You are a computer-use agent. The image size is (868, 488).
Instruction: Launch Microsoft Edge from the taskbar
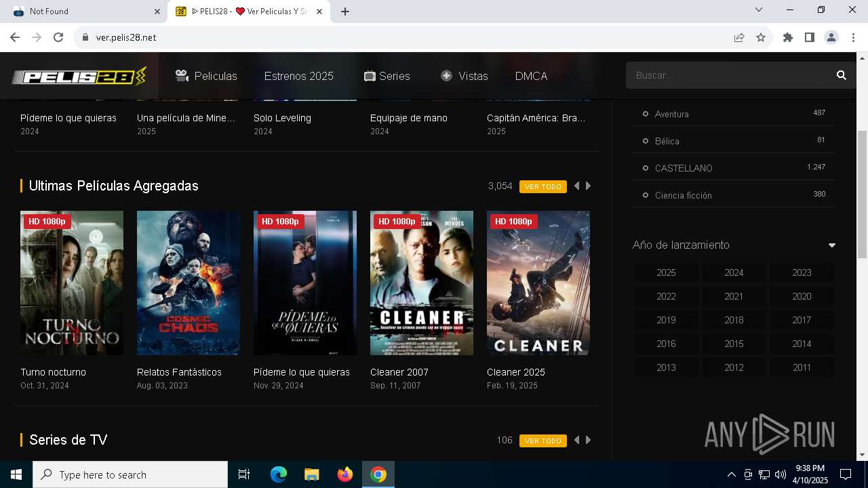(279, 474)
